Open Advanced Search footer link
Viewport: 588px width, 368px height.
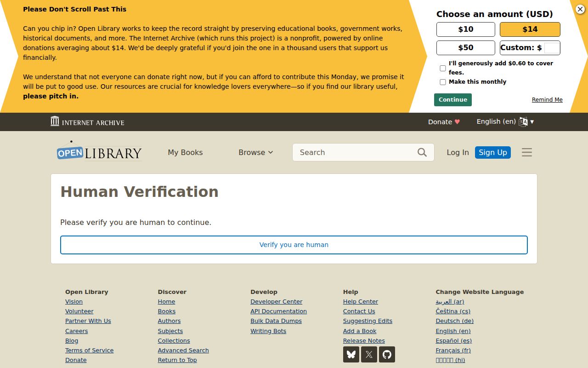(x=183, y=351)
